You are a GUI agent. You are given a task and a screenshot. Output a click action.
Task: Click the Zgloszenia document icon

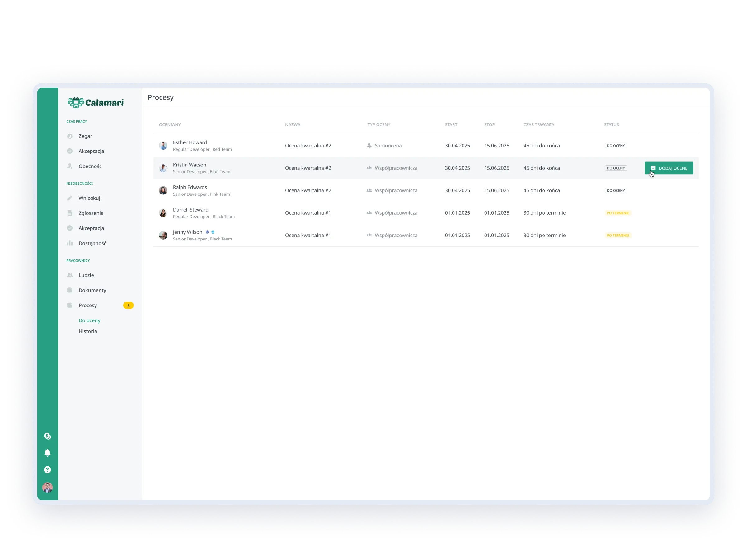[x=70, y=213]
